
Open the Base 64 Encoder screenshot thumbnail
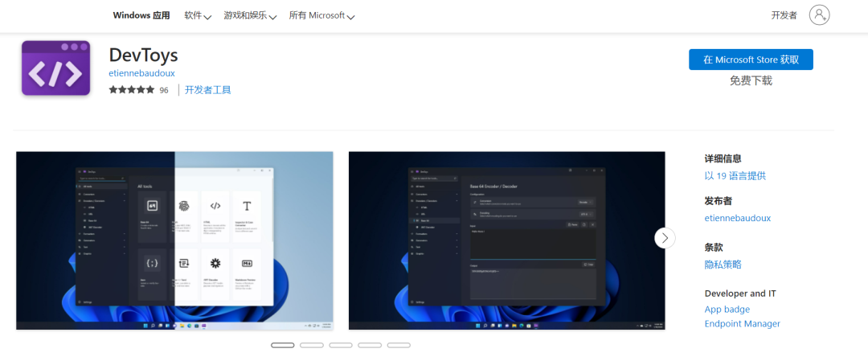506,240
